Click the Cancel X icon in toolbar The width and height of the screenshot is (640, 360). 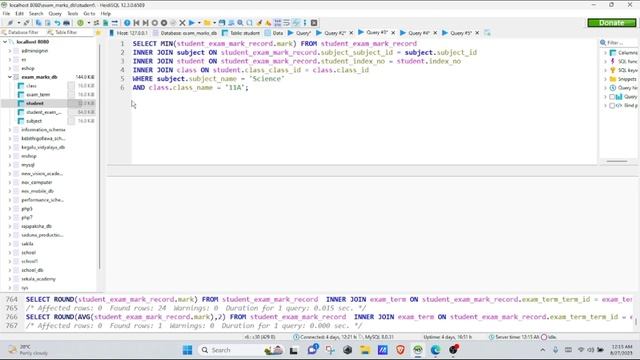pyautogui.click(x=182, y=23)
